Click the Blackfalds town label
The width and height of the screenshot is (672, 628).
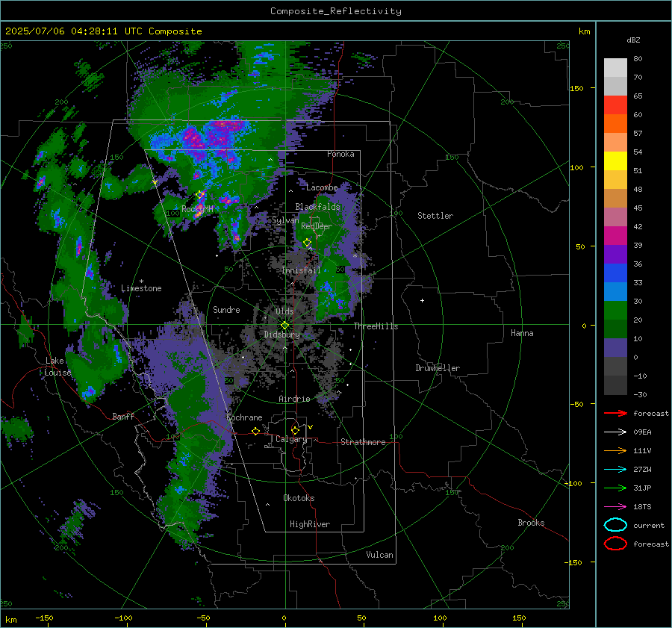317,207
